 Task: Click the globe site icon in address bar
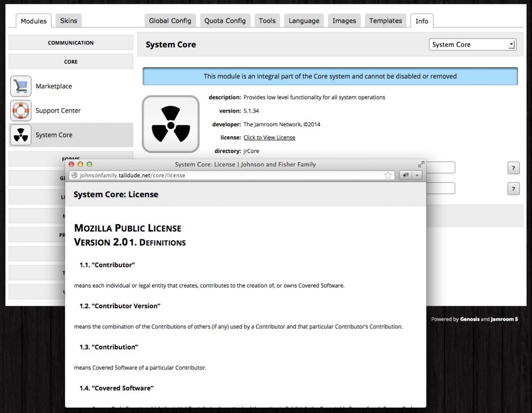74,175
